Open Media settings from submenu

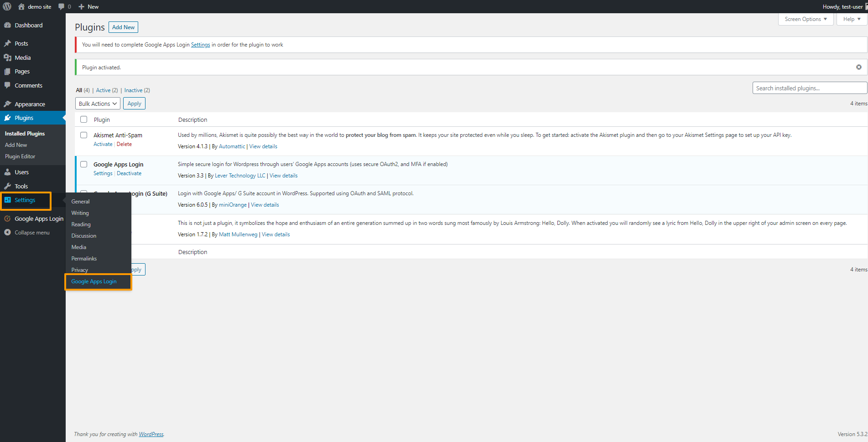click(78, 247)
